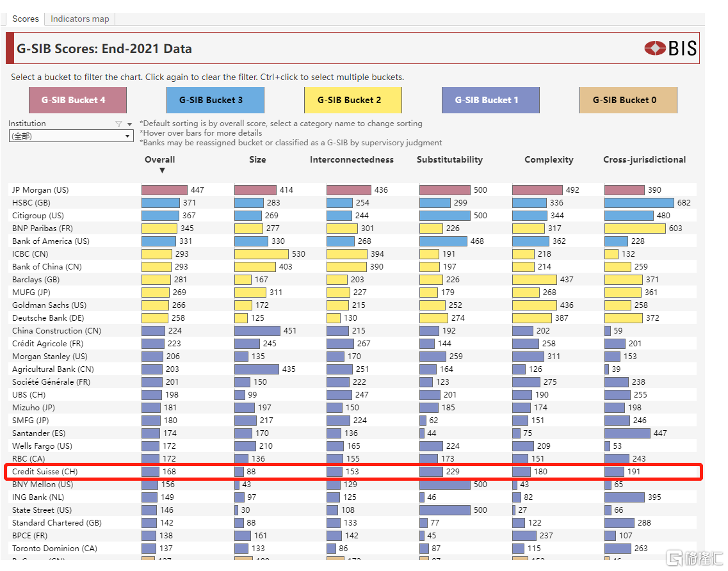Click JP Morgan overall score bar 447
Image resolution: width=728 pixels, height=571 pixels.
(165, 190)
